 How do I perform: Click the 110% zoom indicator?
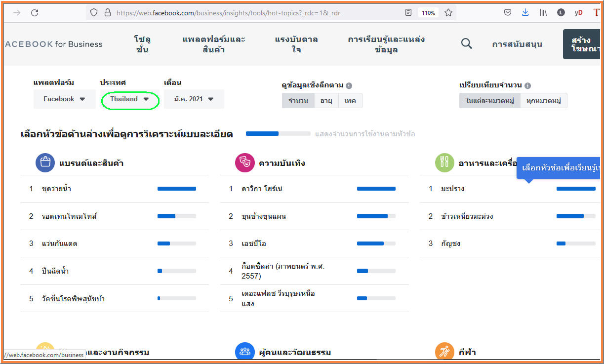click(x=428, y=13)
